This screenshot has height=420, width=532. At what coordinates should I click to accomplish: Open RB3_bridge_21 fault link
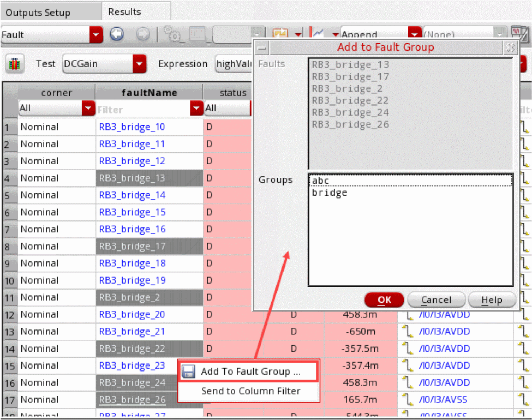(x=131, y=332)
